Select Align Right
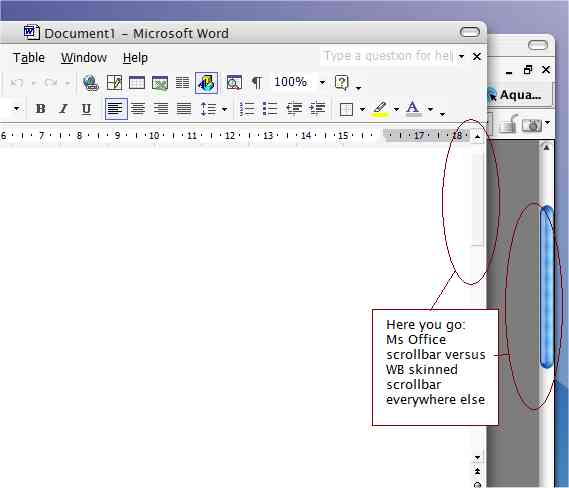The height and width of the screenshot is (488, 569). [x=161, y=108]
